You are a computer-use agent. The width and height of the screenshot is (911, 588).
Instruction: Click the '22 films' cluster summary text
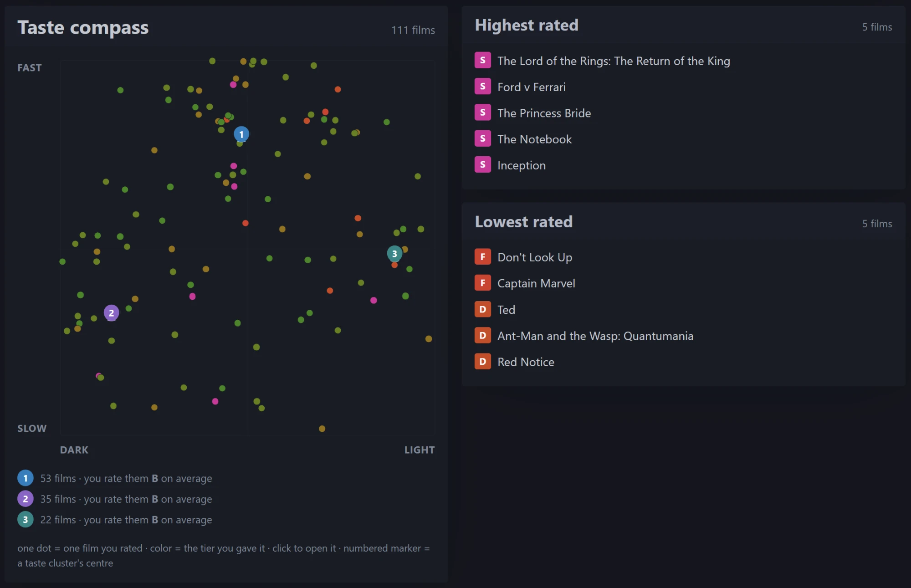pos(126,520)
